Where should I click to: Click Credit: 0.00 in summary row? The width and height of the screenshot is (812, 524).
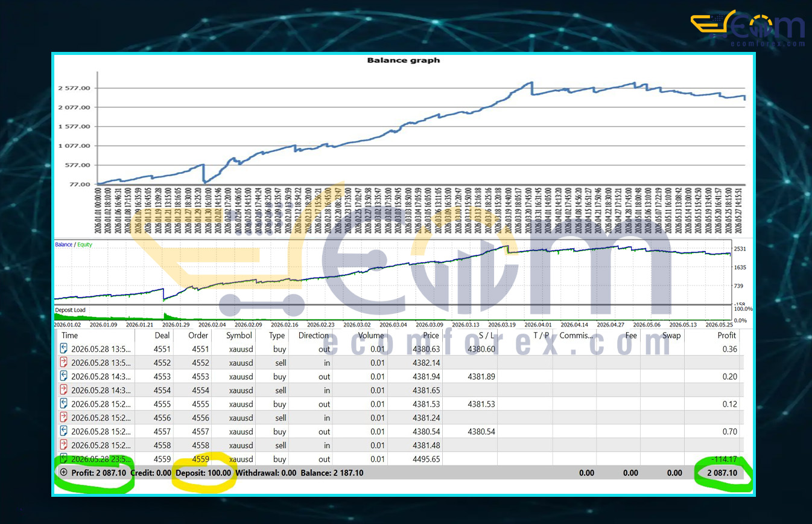click(x=151, y=473)
